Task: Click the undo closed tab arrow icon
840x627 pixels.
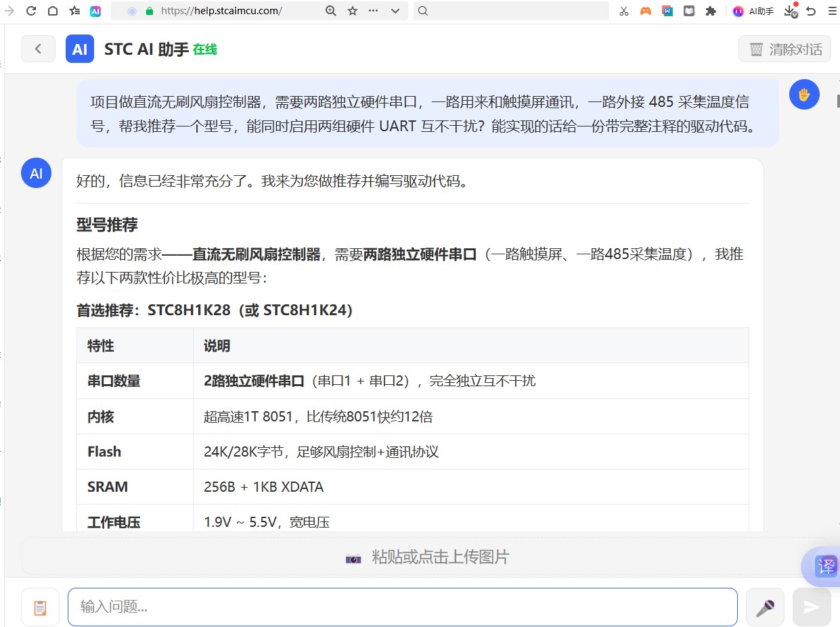Action: tap(811, 11)
